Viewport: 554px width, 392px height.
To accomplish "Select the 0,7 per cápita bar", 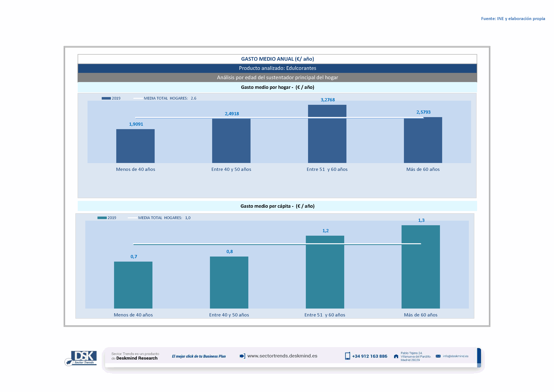I will pos(133,285).
